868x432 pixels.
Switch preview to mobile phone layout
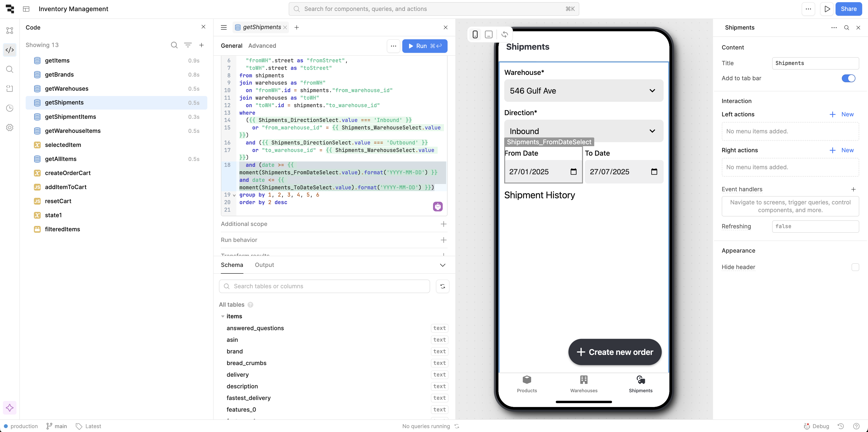(x=475, y=34)
